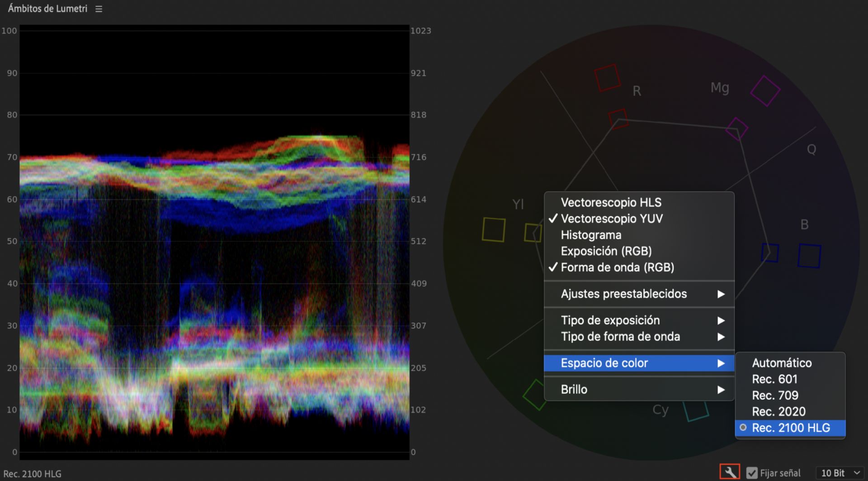868x481 pixels.
Task: Toggle the Fijar señal checkbox
Action: [x=752, y=472]
